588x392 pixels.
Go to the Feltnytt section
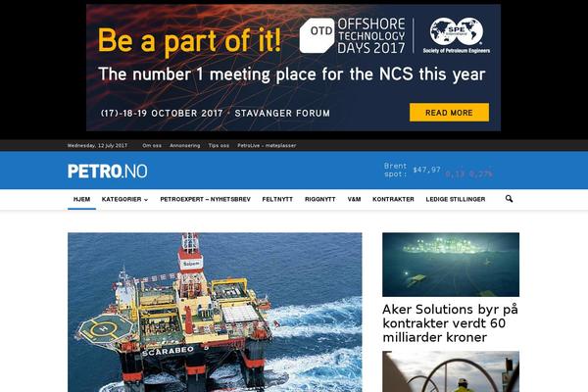coord(277,199)
